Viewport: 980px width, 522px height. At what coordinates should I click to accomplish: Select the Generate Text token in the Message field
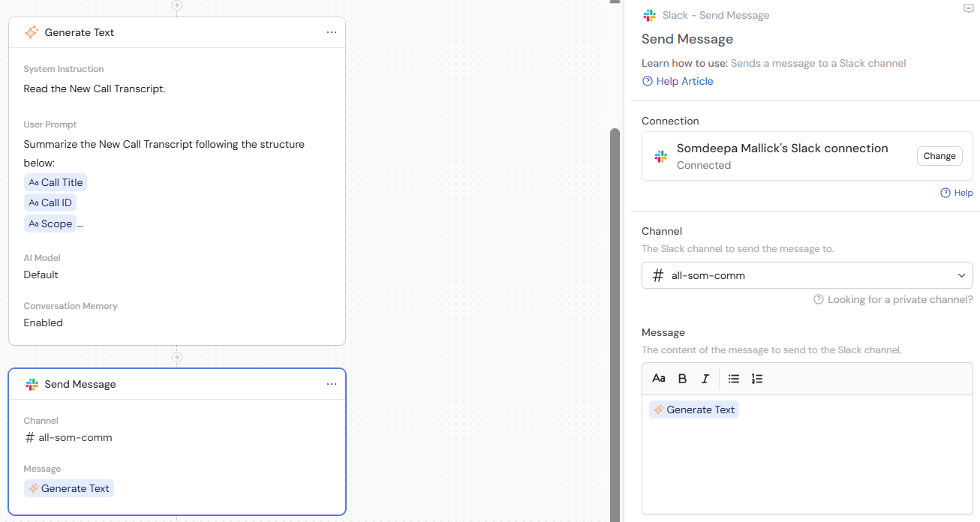(693, 409)
